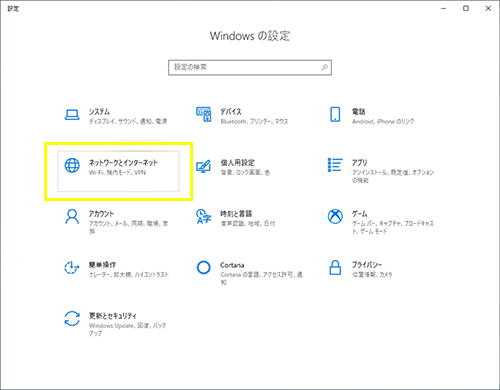Minimize the 設定 window
This screenshot has height=390, width=500.
[443, 9]
